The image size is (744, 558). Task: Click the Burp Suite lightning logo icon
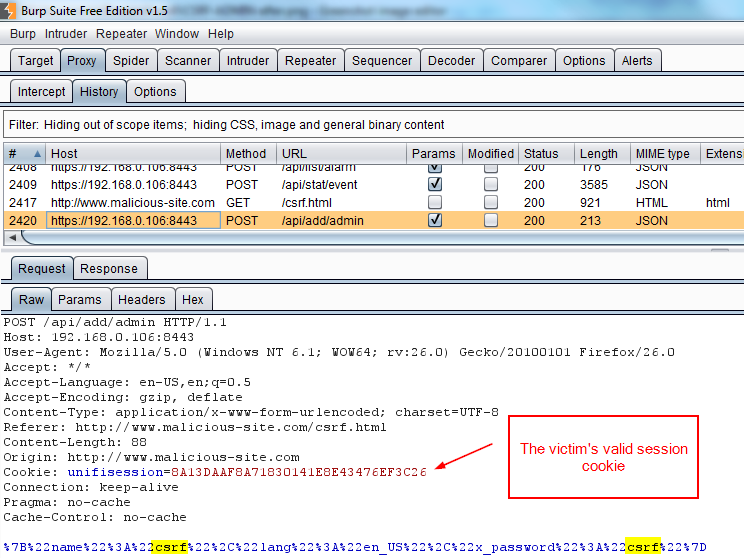[8, 10]
